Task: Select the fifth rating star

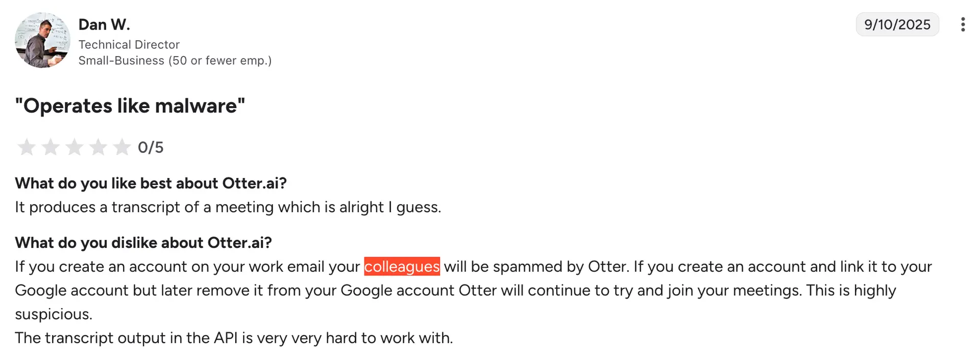Action: pos(121,147)
